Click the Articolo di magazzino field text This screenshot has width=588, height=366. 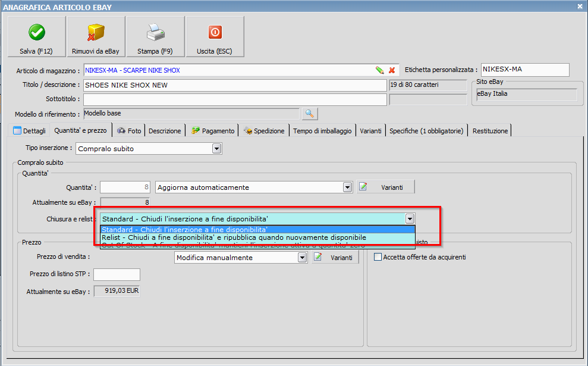tap(133, 70)
